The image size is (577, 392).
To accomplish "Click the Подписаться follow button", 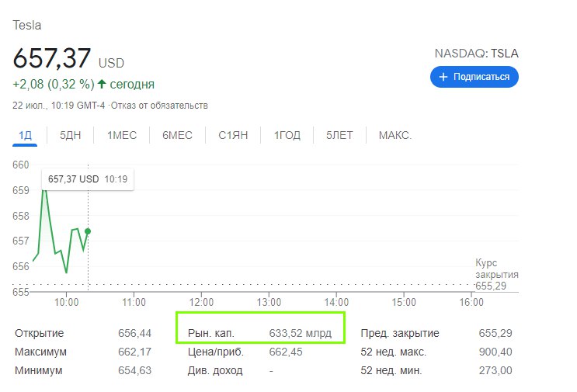I will tap(474, 77).
